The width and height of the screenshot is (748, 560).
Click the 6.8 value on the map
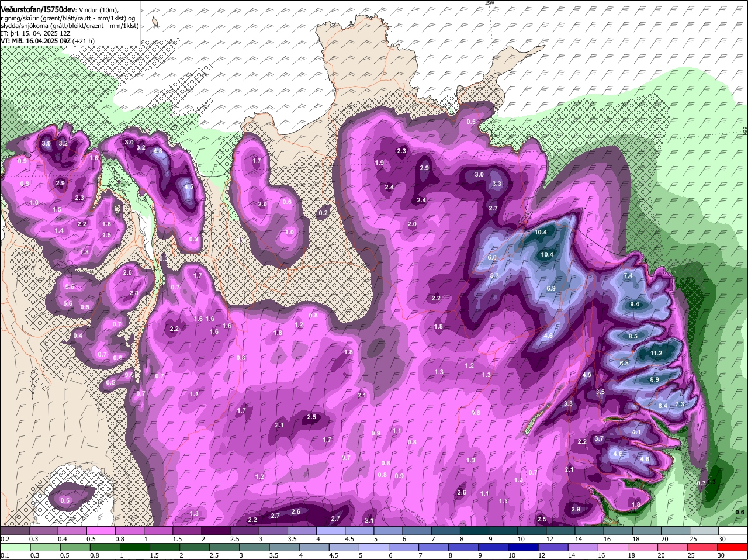click(624, 363)
